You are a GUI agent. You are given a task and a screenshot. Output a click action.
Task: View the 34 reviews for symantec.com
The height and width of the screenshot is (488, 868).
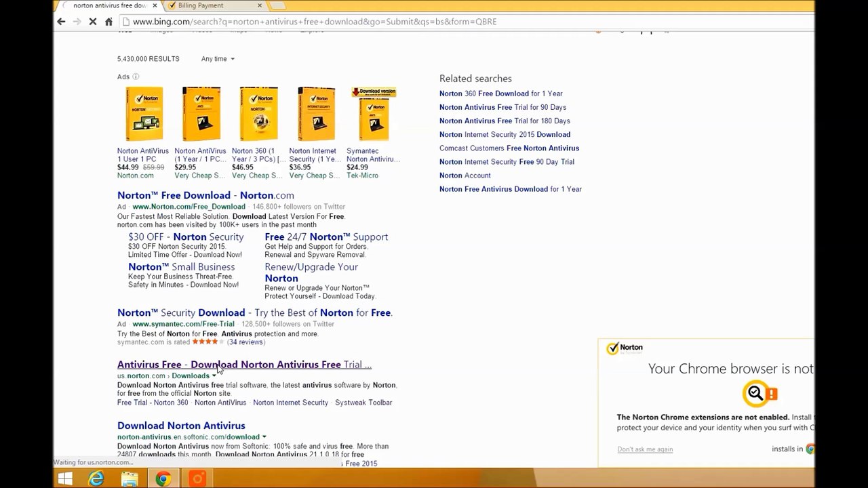[245, 342]
